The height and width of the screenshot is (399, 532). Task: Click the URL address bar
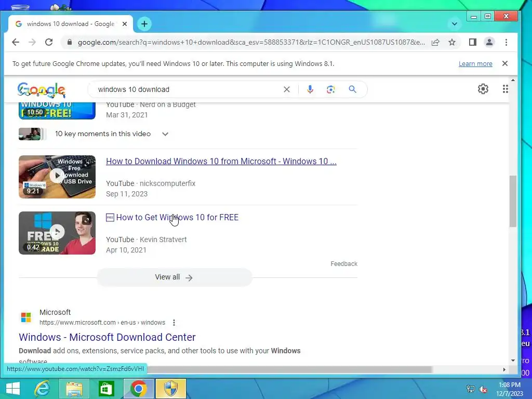click(251, 42)
